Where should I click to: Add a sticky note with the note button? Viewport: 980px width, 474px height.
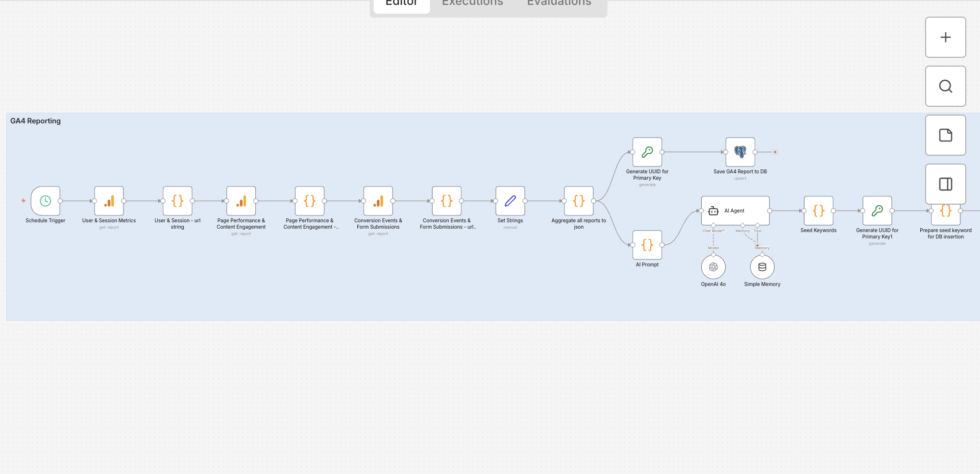point(945,135)
